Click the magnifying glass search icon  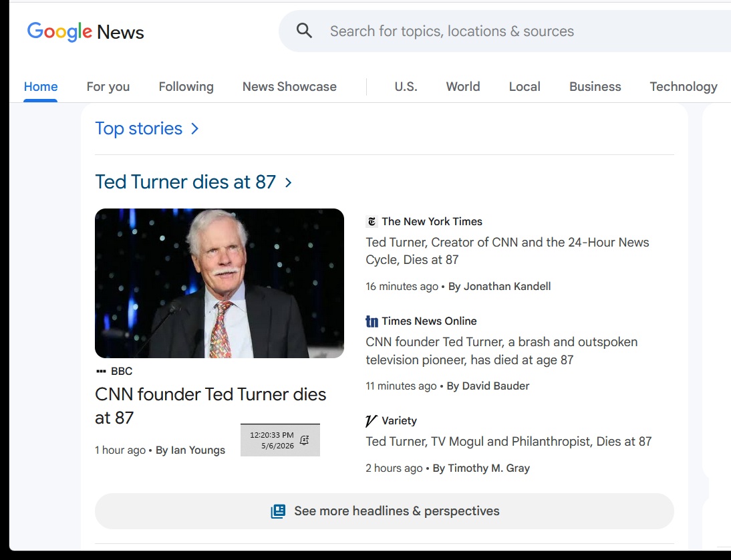click(304, 31)
